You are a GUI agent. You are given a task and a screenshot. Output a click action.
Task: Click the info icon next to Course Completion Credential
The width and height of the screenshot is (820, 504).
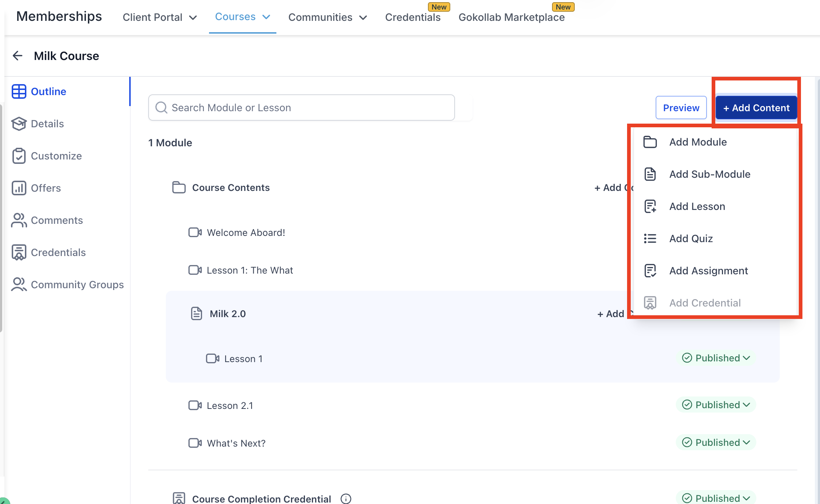point(346,499)
